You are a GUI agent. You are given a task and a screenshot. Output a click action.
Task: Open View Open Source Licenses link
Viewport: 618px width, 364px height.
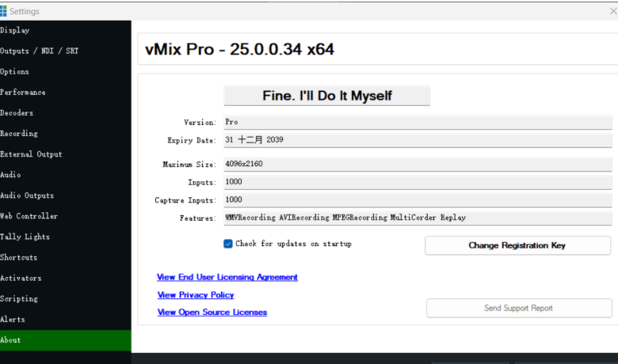[x=212, y=313]
